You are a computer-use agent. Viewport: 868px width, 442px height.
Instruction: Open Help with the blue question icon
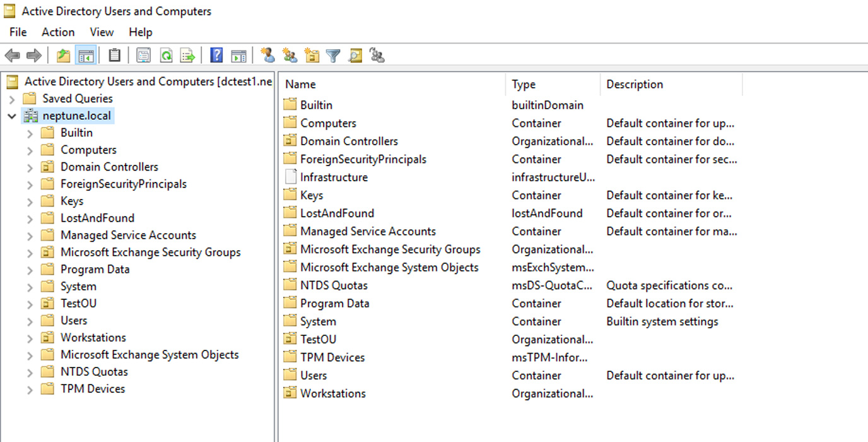[x=216, y=56]
